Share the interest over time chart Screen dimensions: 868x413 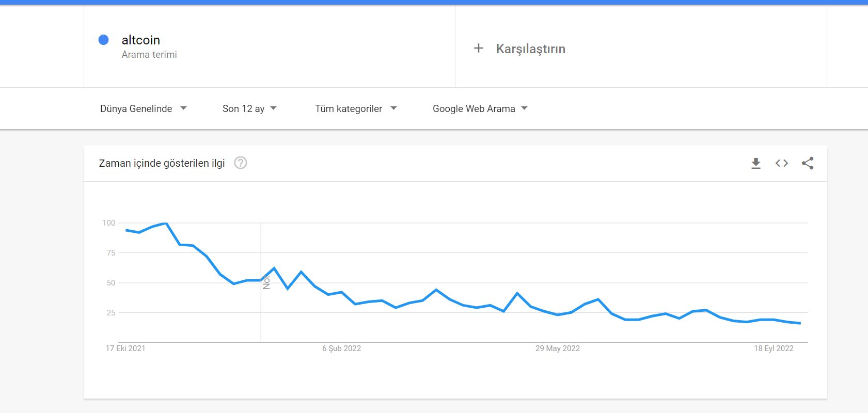point(808,163)
